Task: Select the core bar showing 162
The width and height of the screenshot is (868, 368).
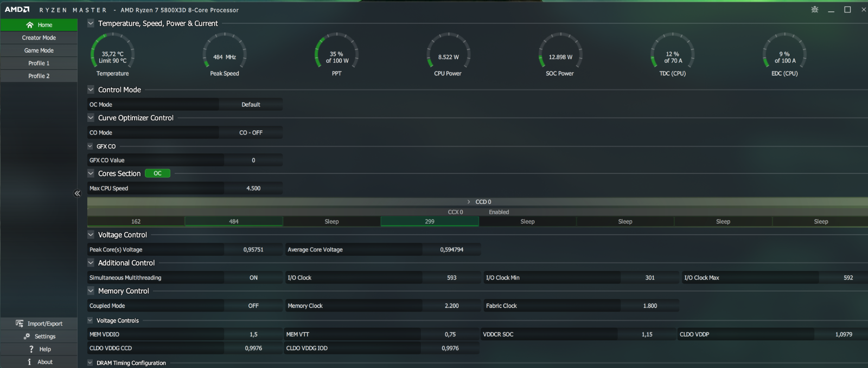Action: [136, 222]
